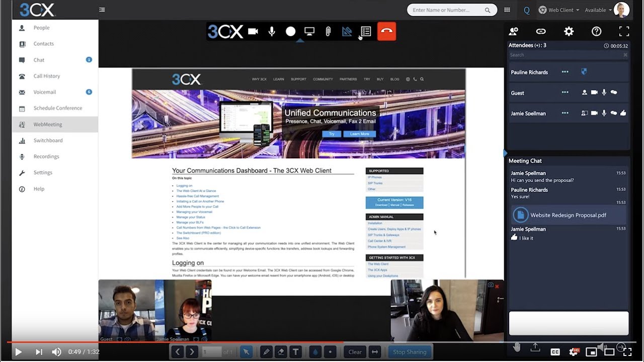The width and height of the screenshot is (644, 362).
Task: Open Website Redesign Proposal.pdf attachment
Action: click(x=568, y=215)
